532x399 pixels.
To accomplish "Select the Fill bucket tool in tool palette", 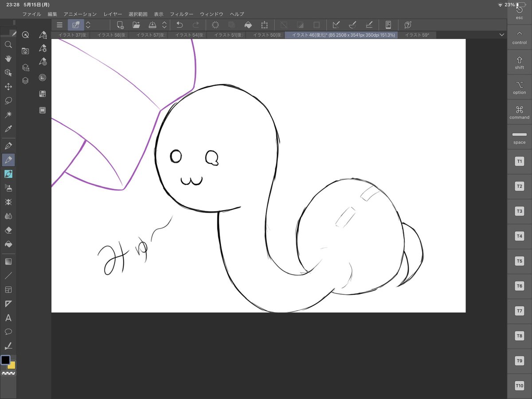I will [8, 245].
